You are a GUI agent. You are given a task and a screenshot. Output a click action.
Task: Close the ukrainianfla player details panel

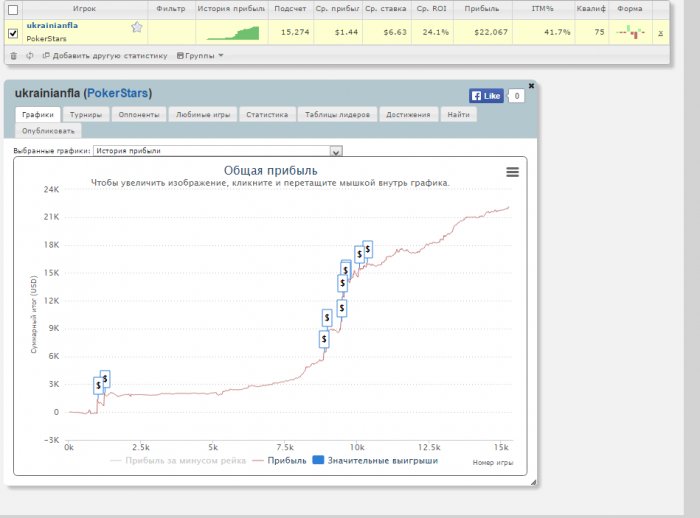tap(531, 86)
